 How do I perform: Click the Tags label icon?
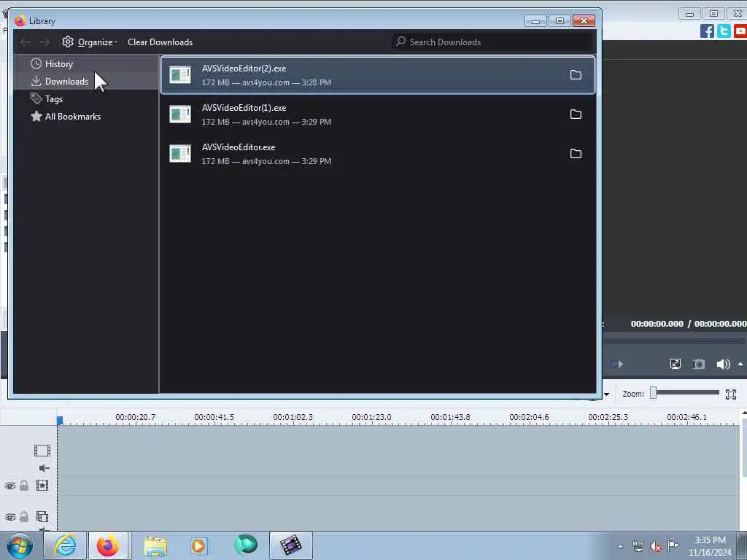pyautogui.click(x=36, y=98)
